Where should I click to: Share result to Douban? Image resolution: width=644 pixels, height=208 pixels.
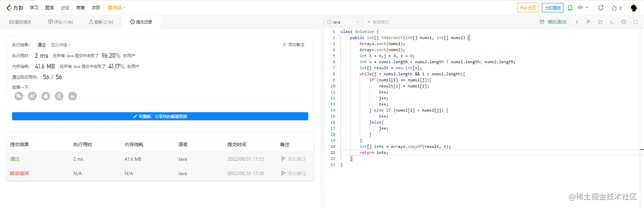tap(59, 96)
